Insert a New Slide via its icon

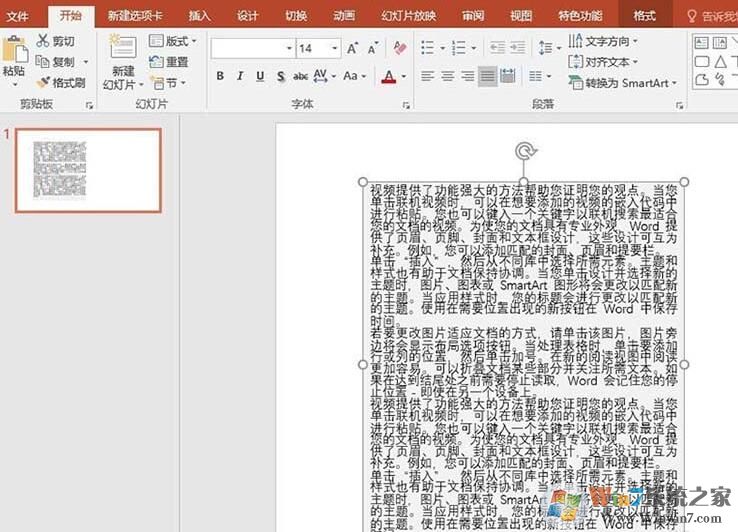pos(122,47)
